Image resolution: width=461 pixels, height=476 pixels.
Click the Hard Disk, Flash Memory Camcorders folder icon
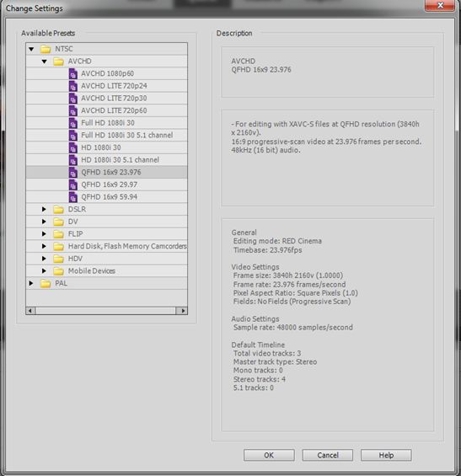(x=58, y=247)
